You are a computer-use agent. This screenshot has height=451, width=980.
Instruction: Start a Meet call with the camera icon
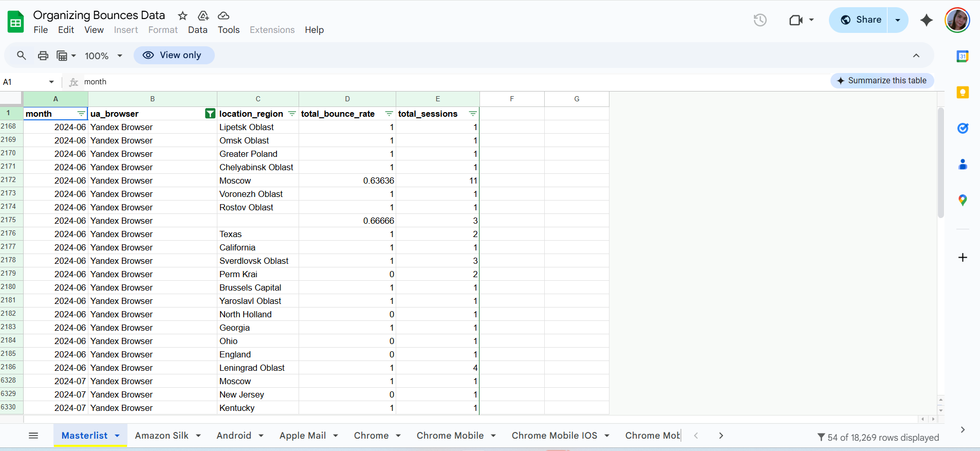[x=796, y=20]
